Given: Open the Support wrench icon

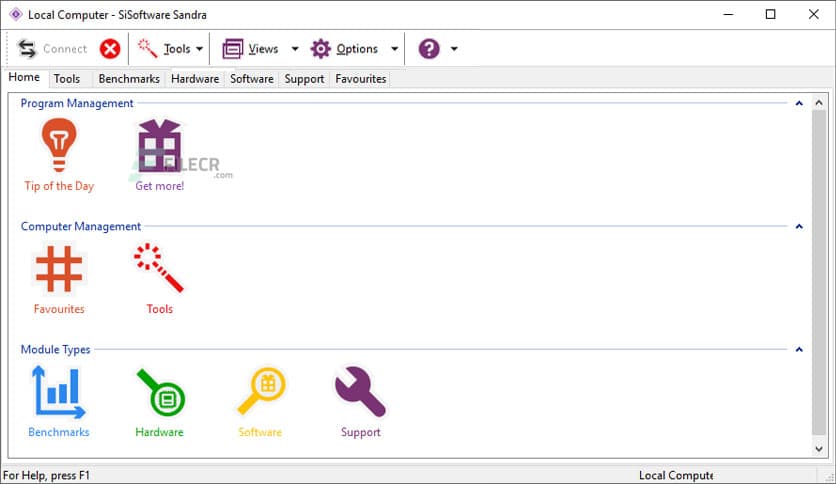Looking at the screenshot, I should click(x=360, y=392).
